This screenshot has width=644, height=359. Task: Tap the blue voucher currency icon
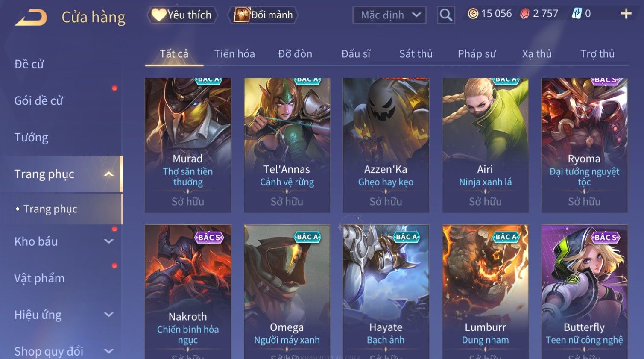click(x=577, y=14)
